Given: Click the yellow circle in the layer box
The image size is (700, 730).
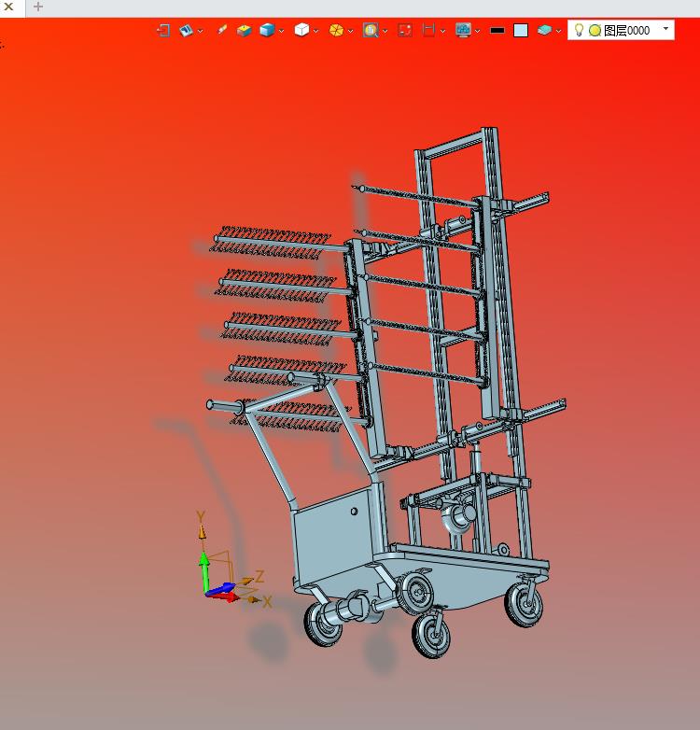Looking at the screenshot, I should [x=595, y=30].
